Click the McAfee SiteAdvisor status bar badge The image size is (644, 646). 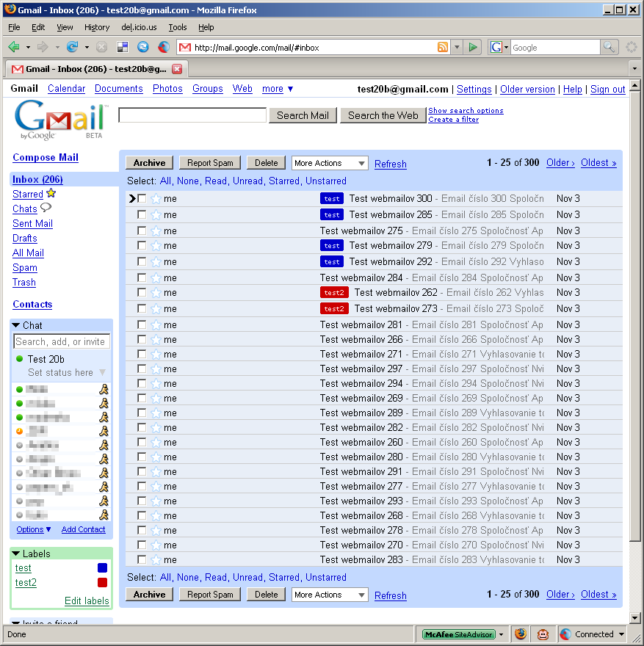pos(459,634)
